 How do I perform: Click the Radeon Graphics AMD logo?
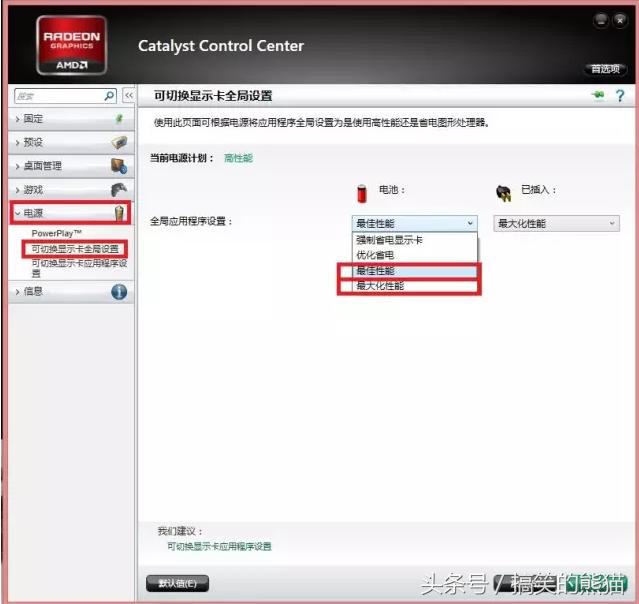pos(72,45)
